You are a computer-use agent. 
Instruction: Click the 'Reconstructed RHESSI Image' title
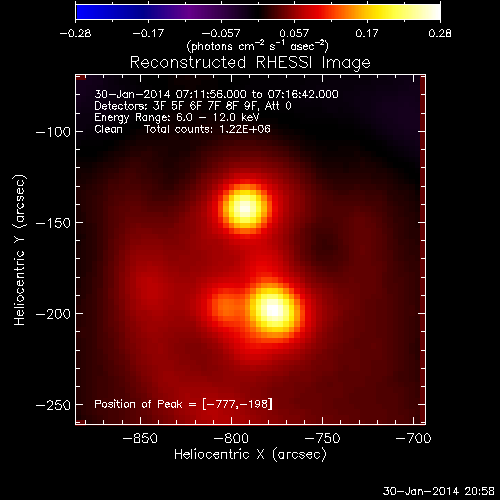[x=250, y=62]
